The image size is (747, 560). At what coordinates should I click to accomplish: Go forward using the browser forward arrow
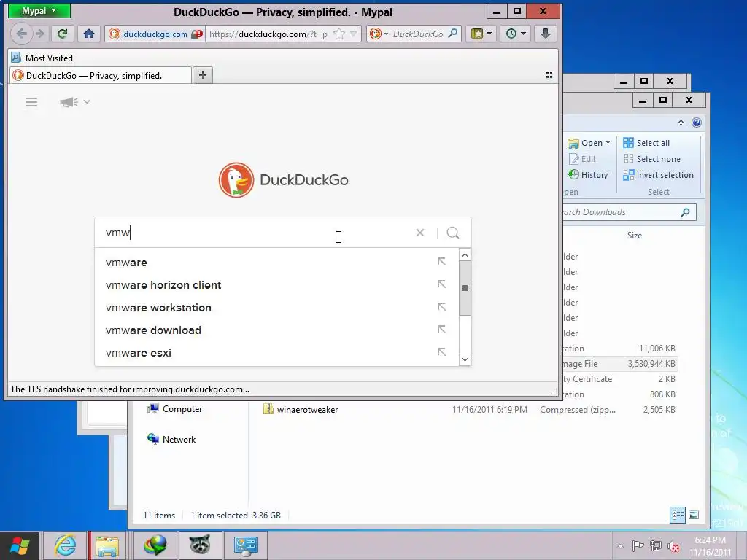point(40,34)
